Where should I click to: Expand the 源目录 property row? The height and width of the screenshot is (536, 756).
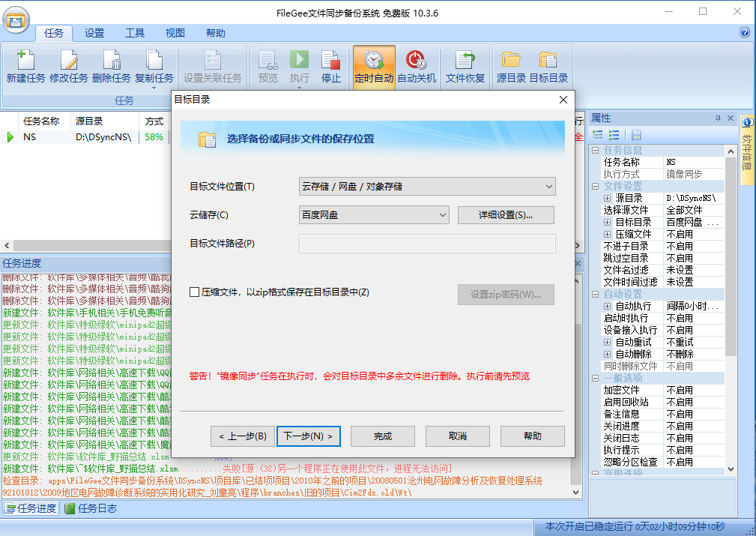point(608,198)
